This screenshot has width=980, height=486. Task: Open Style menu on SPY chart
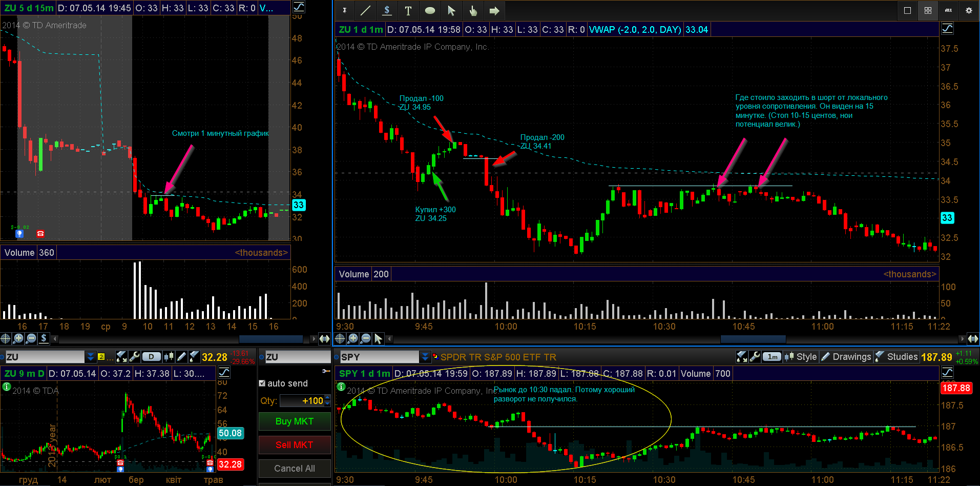point(801,357)
